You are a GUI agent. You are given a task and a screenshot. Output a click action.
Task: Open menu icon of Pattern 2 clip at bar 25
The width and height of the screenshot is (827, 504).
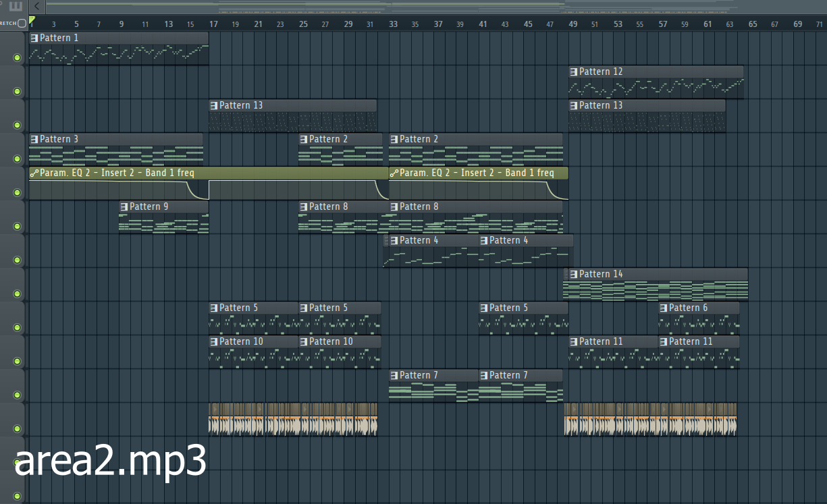click(304, 139)
